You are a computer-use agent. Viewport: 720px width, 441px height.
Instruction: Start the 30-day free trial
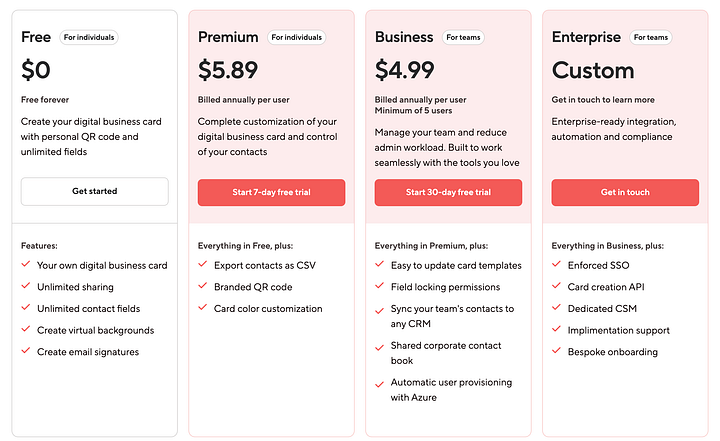pos(448,192)
